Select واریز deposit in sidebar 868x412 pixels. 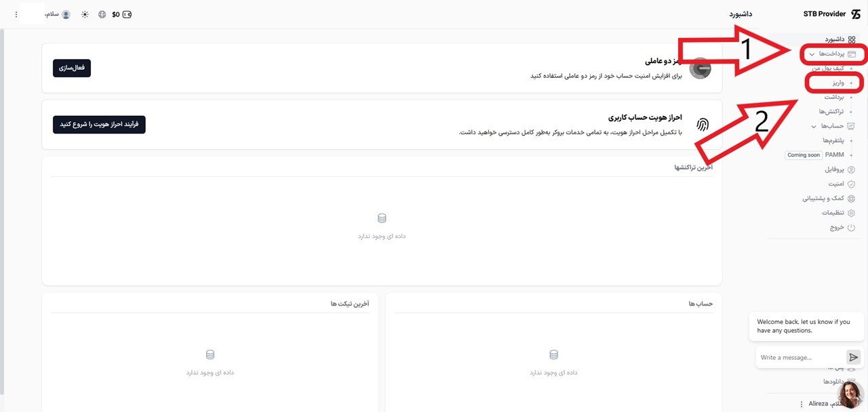[x=838, y=83]
